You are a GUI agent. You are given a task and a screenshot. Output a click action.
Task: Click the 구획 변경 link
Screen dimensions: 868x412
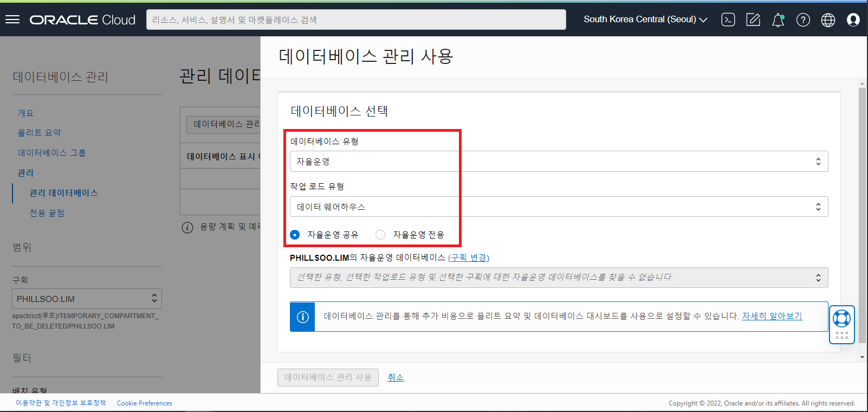pyautogui.click(x=469, y=257)
